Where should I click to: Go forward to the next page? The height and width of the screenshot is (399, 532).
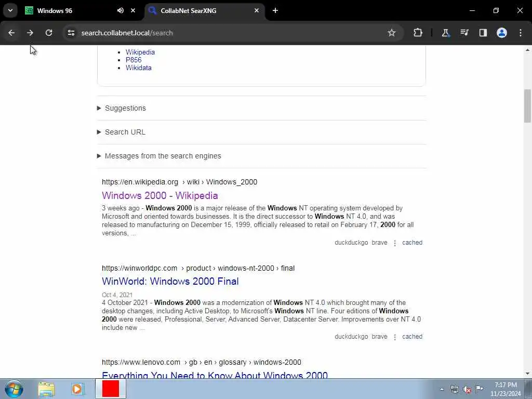[x=30, y=33]
